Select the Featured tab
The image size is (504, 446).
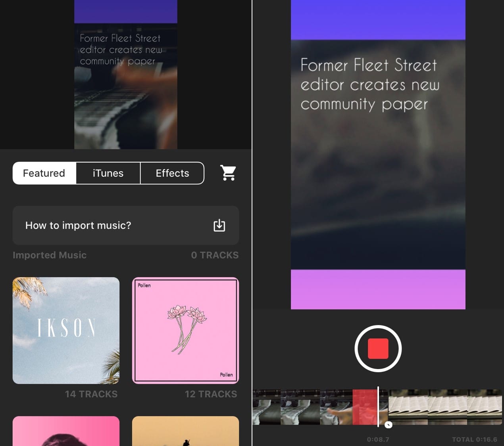(x=44, y=173)
